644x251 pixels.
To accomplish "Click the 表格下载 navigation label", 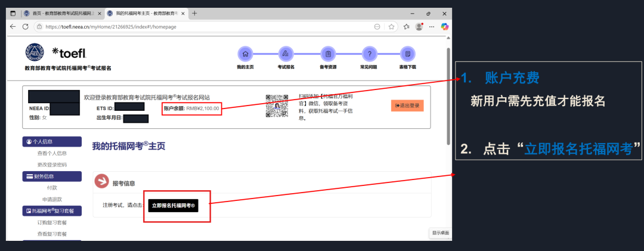I will tap(407, 67).
